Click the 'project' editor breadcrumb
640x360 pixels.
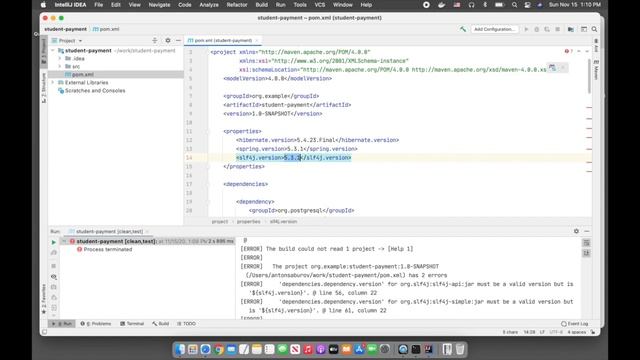click(220, 222)
